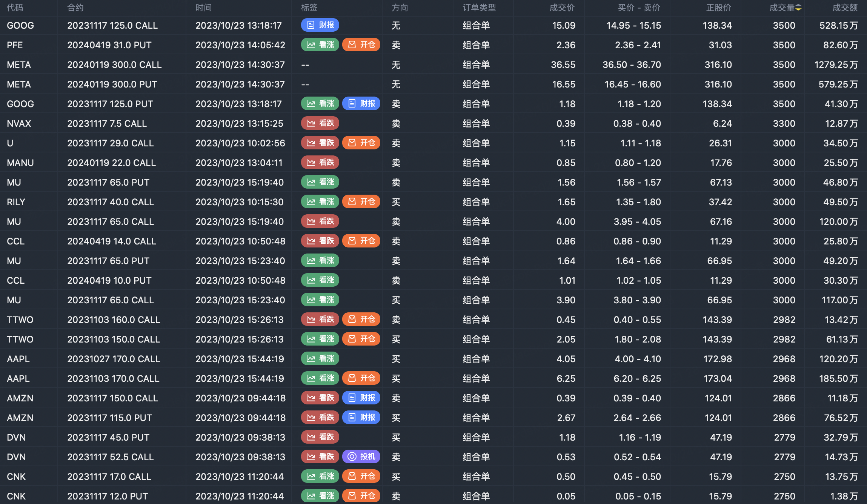Click the 买价 - 卖价 column header

coord(639,8)
